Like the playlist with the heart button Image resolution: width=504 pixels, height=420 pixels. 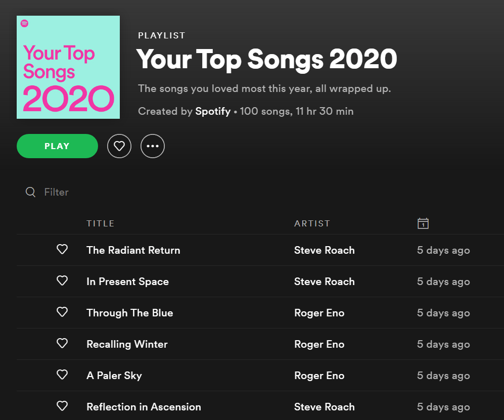tap(119, 146)
